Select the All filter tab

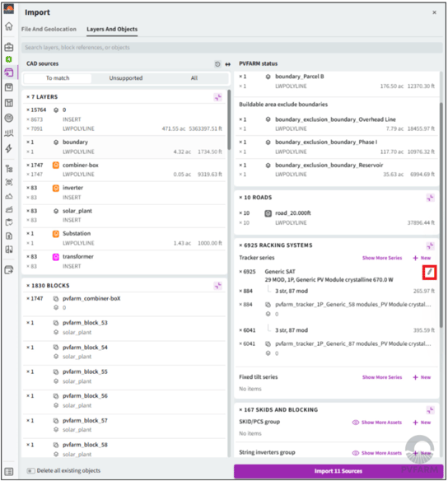(x=194, y=78)
